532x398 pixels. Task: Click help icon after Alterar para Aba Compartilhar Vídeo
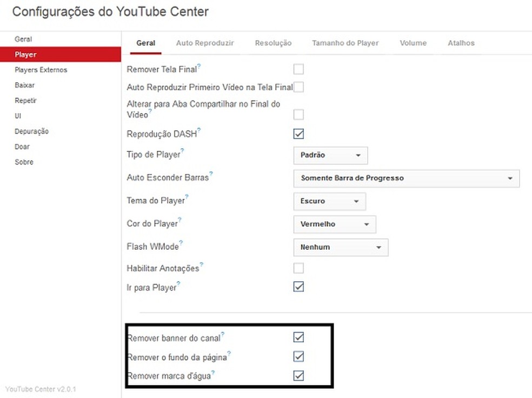pyautogui.click(x=150, y=111)
